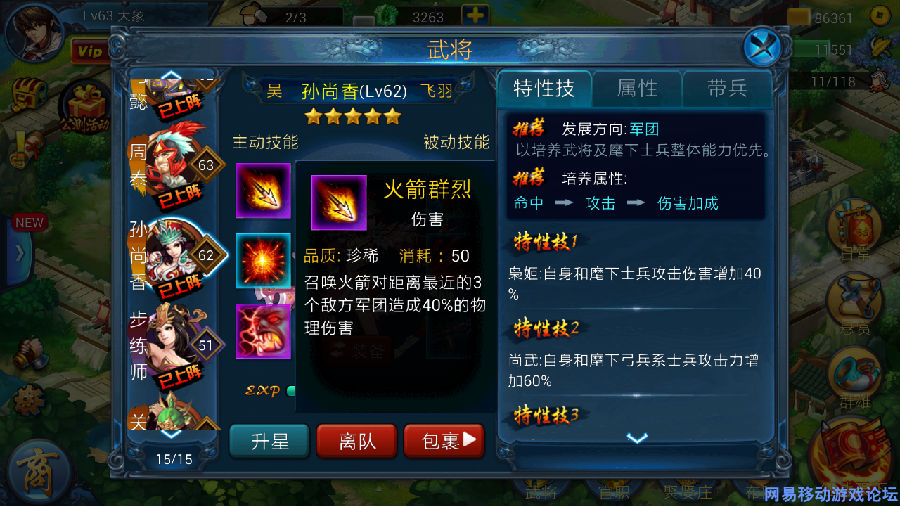Open the player avatar portrait

(x=34, y=32)
